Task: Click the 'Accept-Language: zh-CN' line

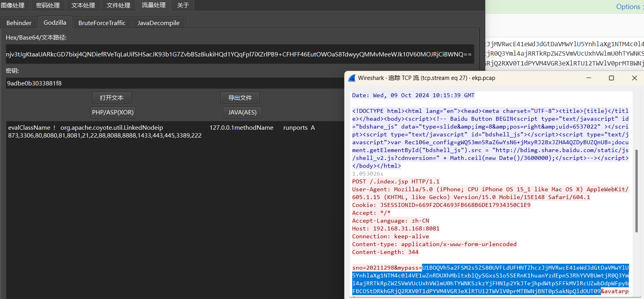Action: (x=391, y=221)
